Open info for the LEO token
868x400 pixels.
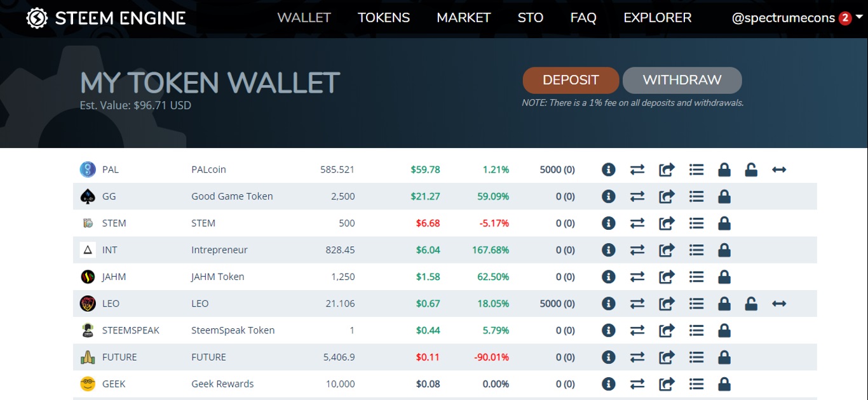point(609,303)
